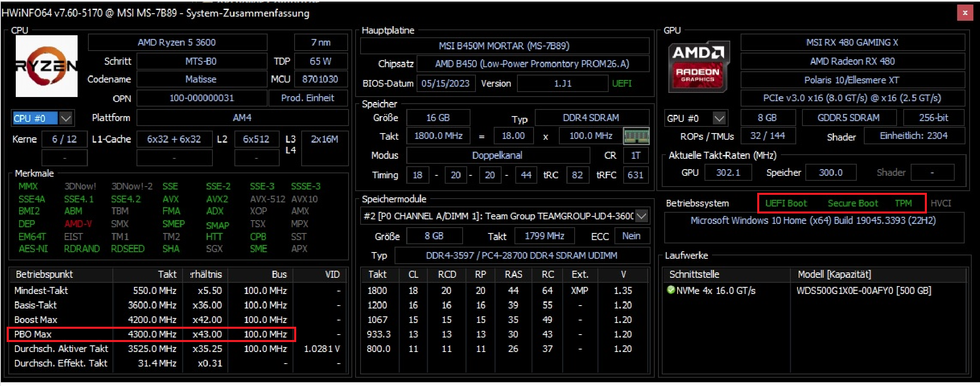Click the tRFC value 631

pyautogui.click(x=635, y=175)
